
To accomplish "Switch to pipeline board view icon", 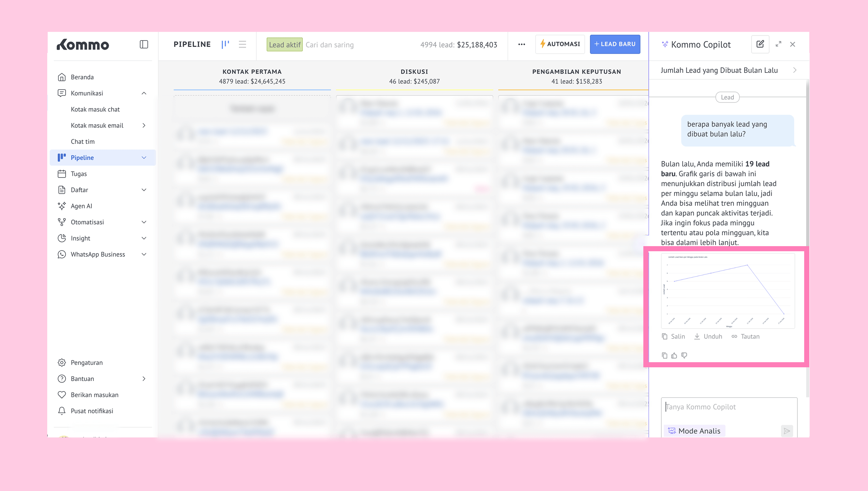I will click(x=225, y=44).
